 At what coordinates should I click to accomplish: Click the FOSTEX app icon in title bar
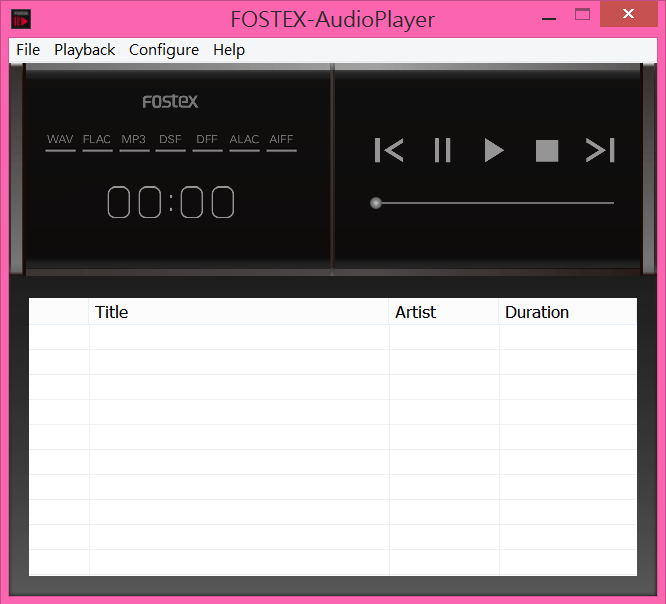coord(21,20)
